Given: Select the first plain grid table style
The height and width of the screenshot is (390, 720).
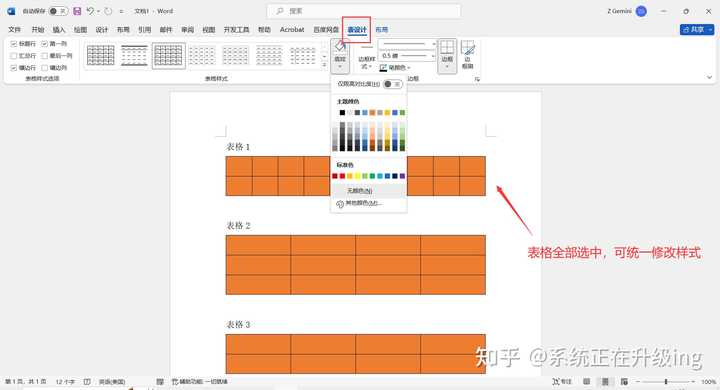Looking at the screenshot, I should coord(101,56).
